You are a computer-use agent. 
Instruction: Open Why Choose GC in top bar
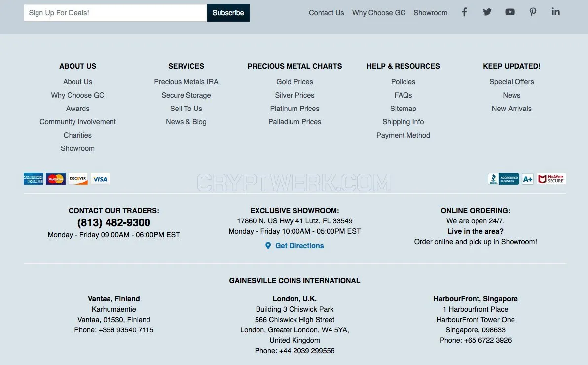379,13
